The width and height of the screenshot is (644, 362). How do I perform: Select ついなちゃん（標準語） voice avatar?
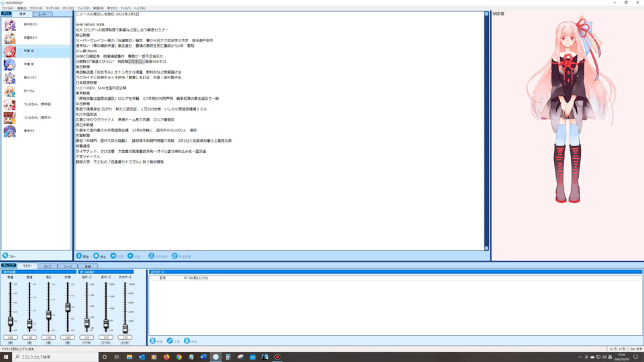click(10, 105)
